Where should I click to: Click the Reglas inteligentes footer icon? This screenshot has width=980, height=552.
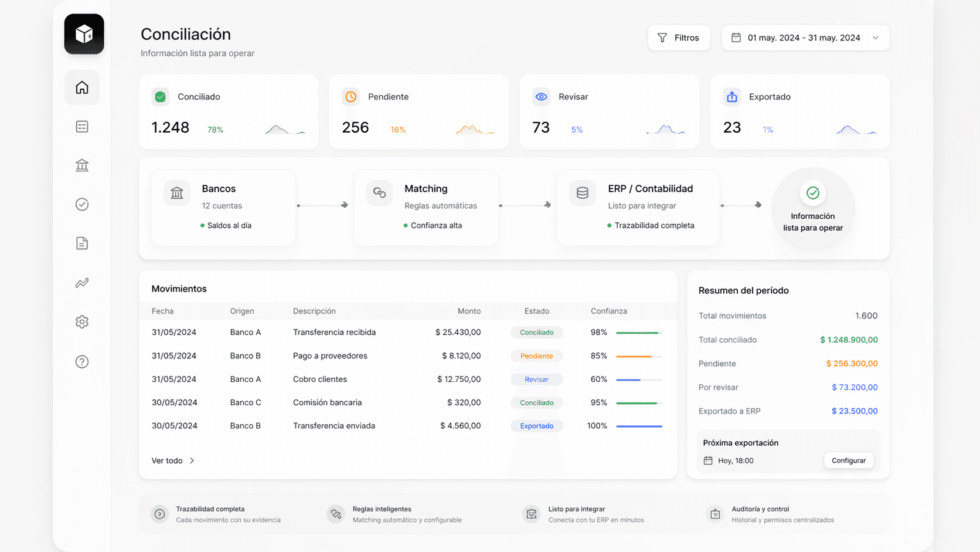336,514
